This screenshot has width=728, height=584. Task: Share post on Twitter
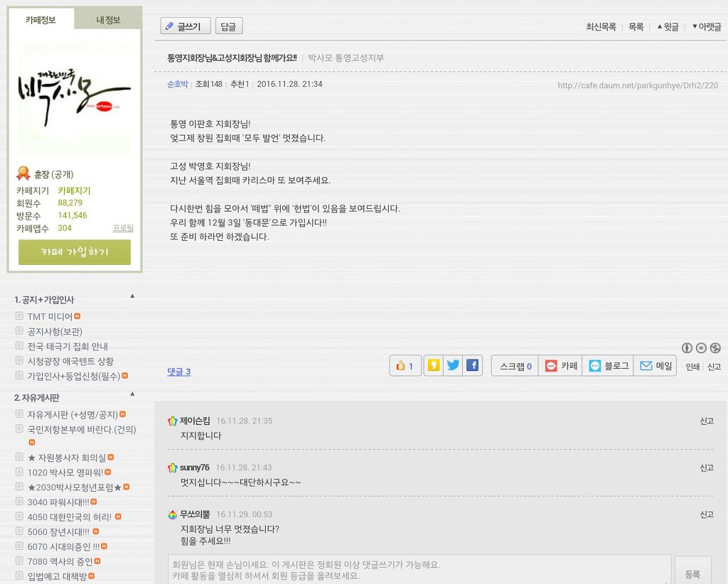pyautogui.click(x=453, y=366)
